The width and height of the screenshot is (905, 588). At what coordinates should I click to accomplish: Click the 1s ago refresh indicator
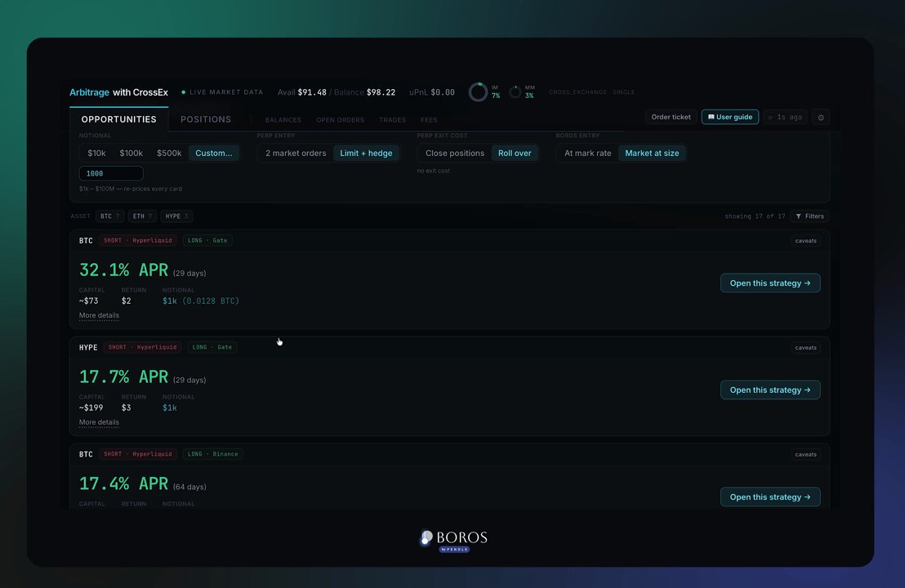(785, 117)
